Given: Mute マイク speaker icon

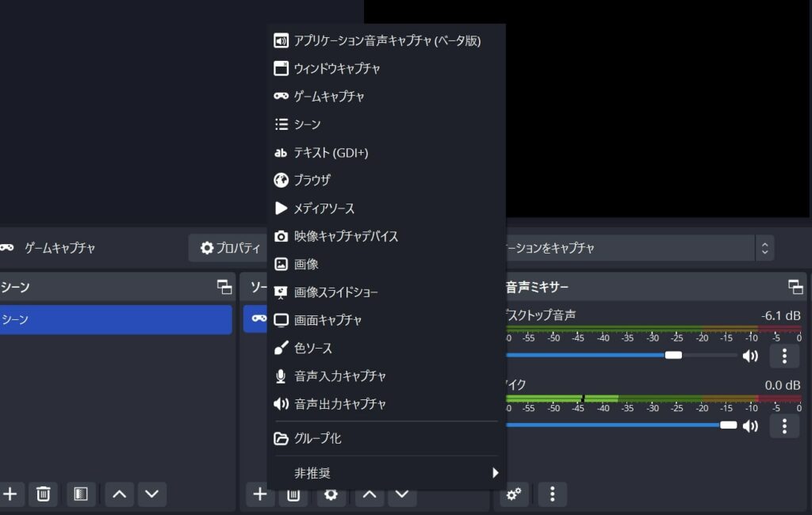Looking at the screenshot, I should (x=750, y=425).
